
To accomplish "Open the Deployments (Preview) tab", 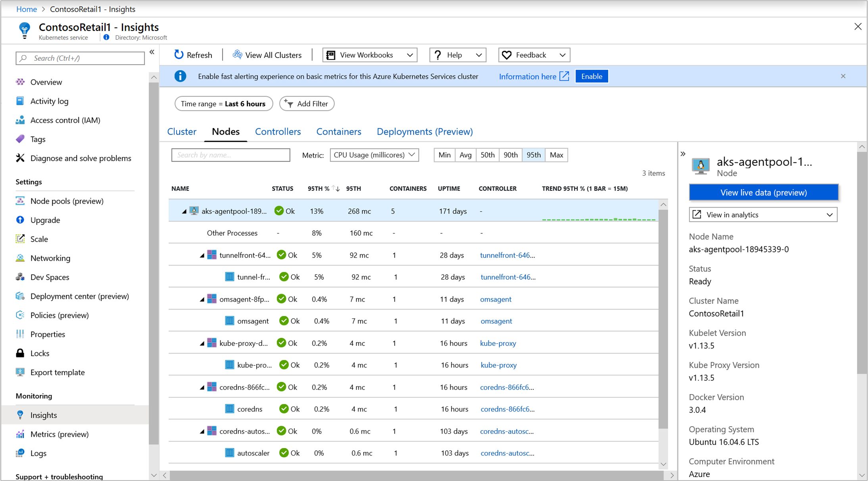I will 424,131.
